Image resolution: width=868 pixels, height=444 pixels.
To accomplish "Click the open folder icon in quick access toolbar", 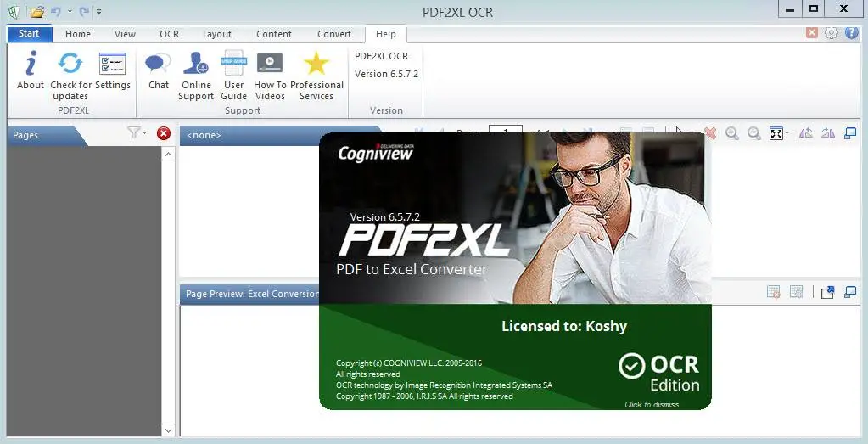I will (37, 10).
